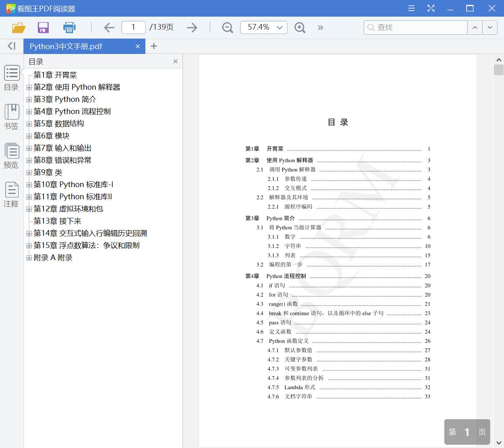Switch to the 预览 preview panel
Screen dimensions: 504x448
11,155
